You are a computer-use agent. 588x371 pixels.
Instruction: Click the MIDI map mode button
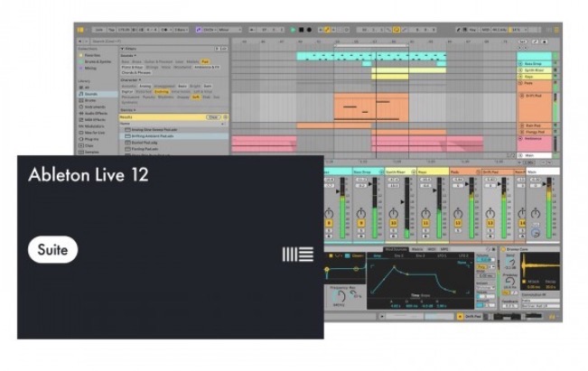pos(486,30)
